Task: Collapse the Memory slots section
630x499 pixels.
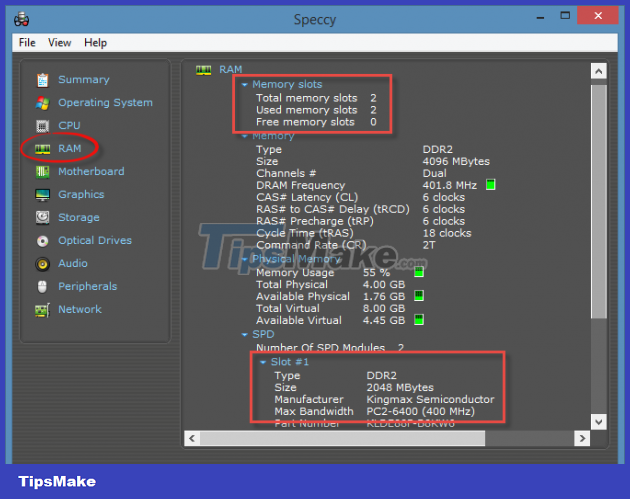Action: pyautogui.click(x=244, y=85)
